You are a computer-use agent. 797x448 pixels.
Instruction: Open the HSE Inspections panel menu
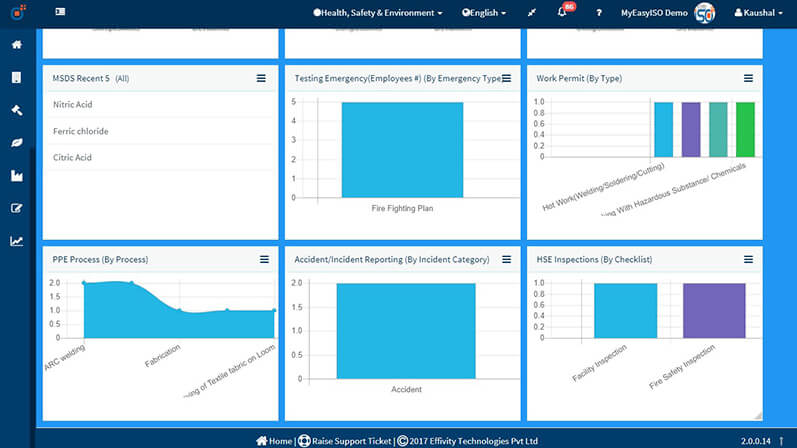point(748,259)
